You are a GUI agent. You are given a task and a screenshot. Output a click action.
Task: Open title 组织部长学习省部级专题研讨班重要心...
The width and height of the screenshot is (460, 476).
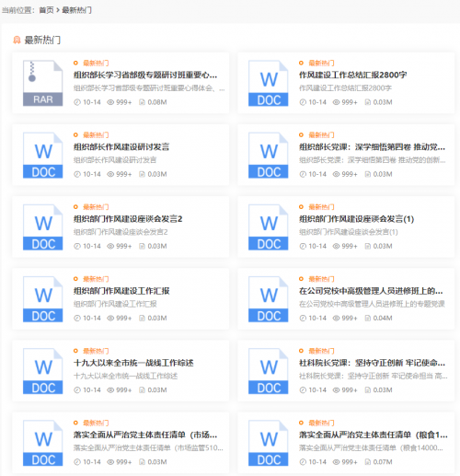(x=145, y=75)
